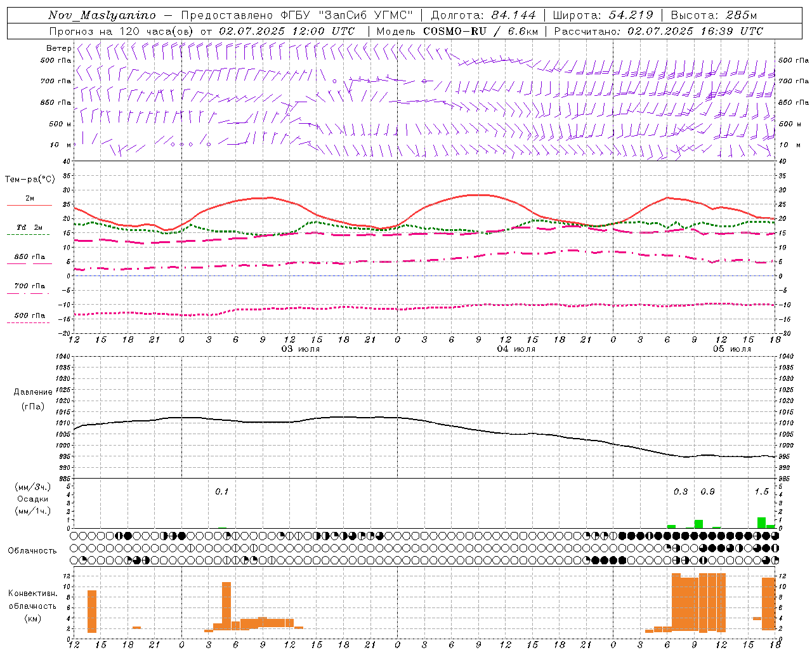Click the '700 гПа' label in temperature legend
The height and width of the screenshot is (650, 812).
click(x=30, y=286)
